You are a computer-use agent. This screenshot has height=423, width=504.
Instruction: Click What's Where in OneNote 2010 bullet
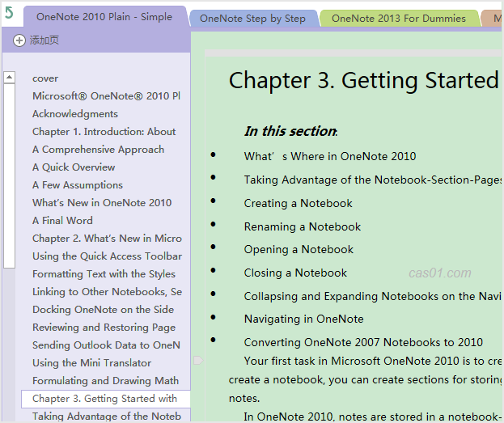[330, 157]
